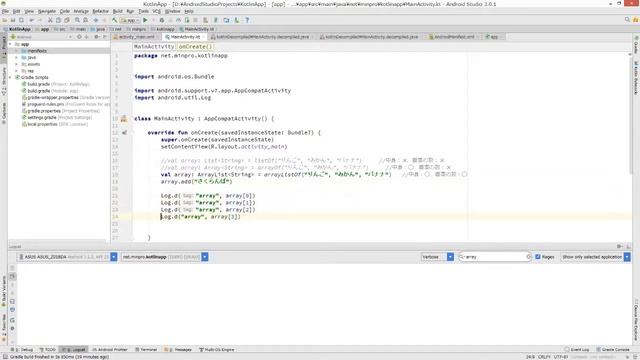The image size is (640, 360).
Task: Open the Messages tool window
Action: pos(178,349)
